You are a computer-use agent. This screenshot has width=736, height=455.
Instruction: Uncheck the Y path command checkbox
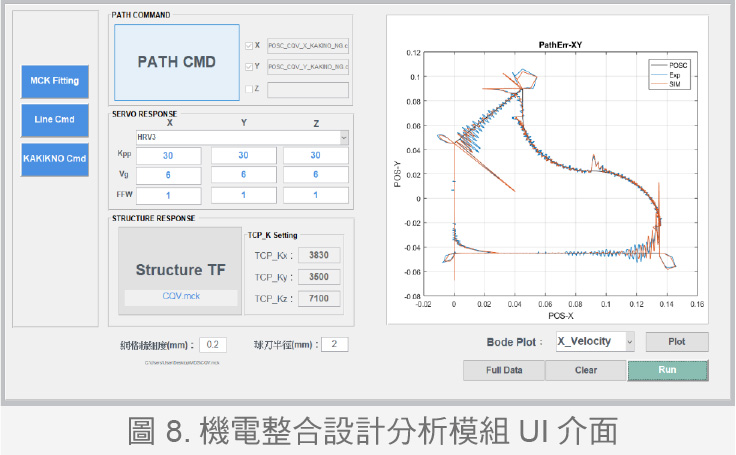click(x=249, y=67)
